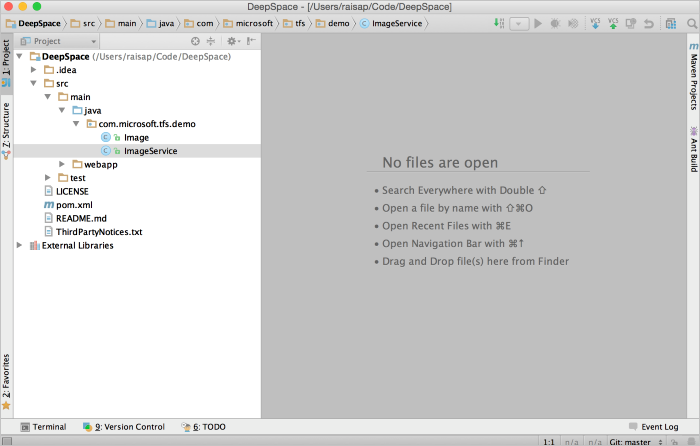Expand External Libraries node
700x446 pixels.
click(x=20, y=245)
